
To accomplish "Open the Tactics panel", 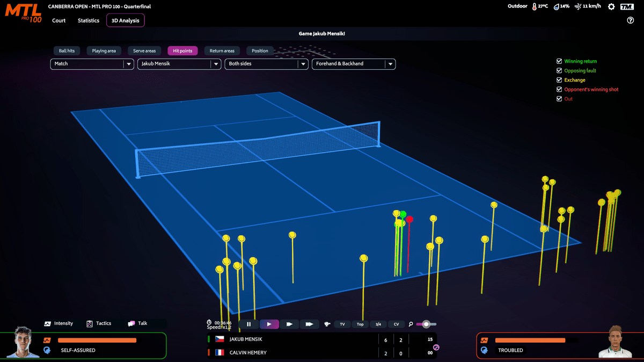I will 99,323.
